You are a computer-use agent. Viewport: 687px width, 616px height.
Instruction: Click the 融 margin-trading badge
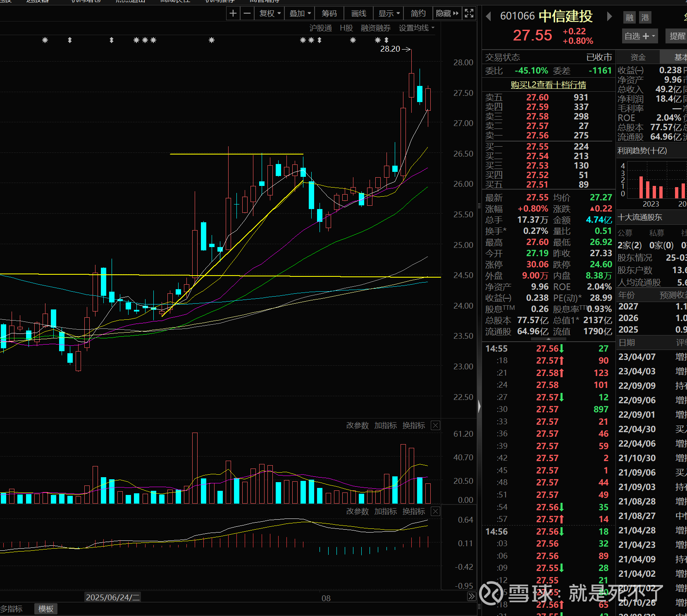pyautogui.click(x=630, y=17)
